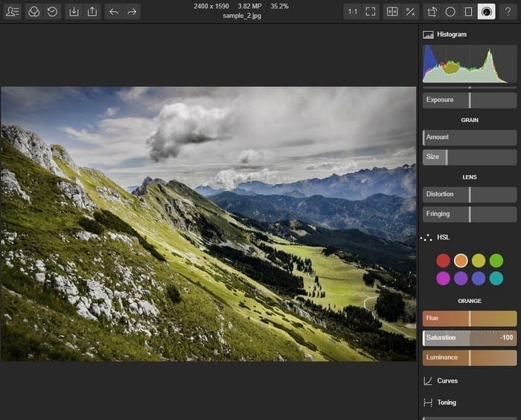Image resolution: width=521 pixels, height=420 pixels.
Task: Click the 2400 x 1590 dimensions text
Action: tap(211, 6)
